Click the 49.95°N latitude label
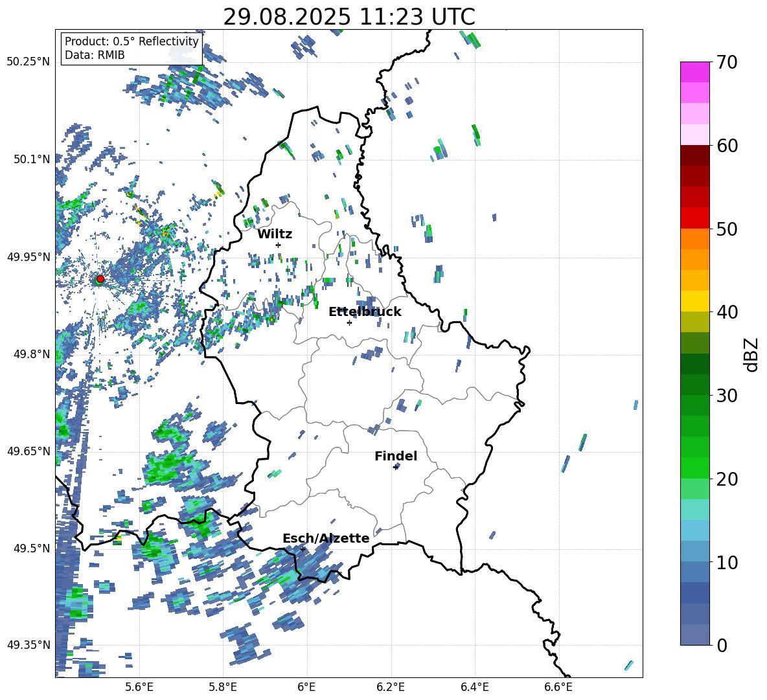Viewport: 767px width, 700px height. 29,256
